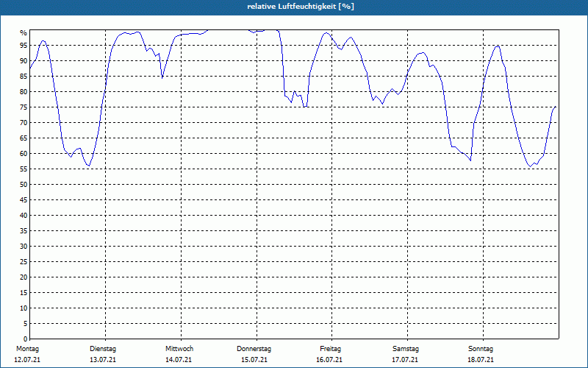
Task: Click the 70 y-axis label
Action: [24, 123]
